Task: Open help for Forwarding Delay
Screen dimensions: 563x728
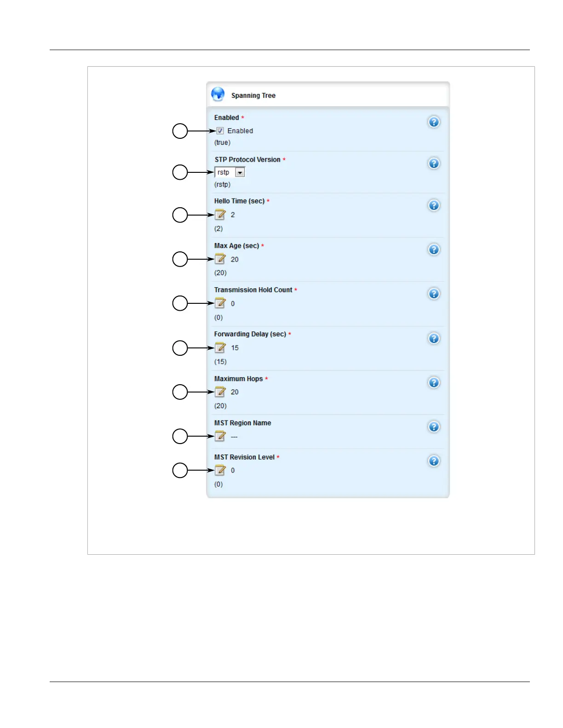Action: point(434,338)
